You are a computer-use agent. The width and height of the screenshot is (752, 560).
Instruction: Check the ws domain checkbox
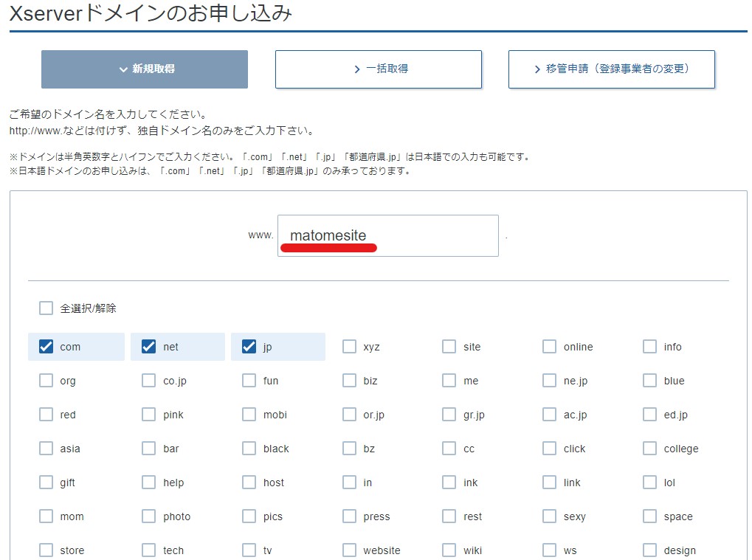click(549, 550)
